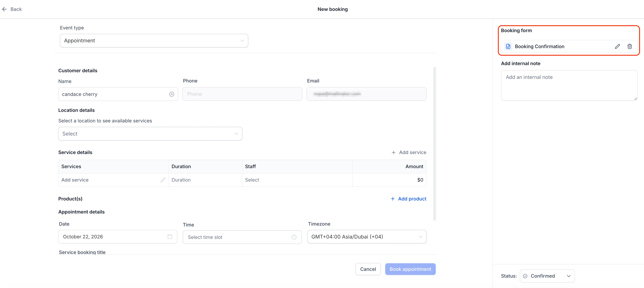Focus the Add an internal note textarea

tap(569, 85)
